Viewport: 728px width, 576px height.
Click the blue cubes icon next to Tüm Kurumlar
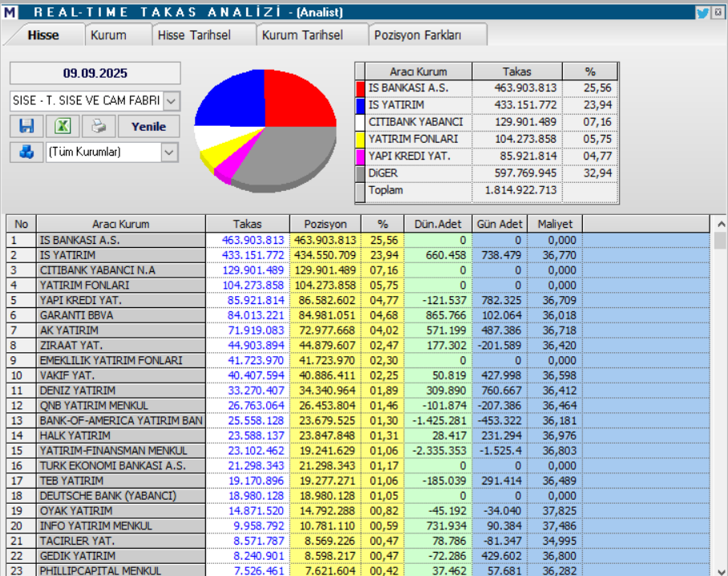coord(26,152)
